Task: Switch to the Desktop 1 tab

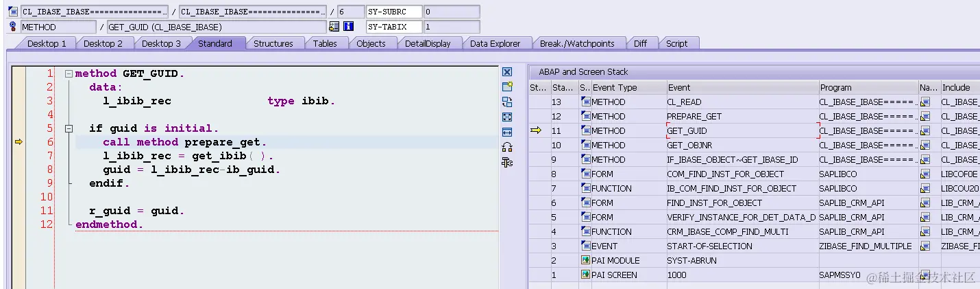Action: [x=47, y=43]
